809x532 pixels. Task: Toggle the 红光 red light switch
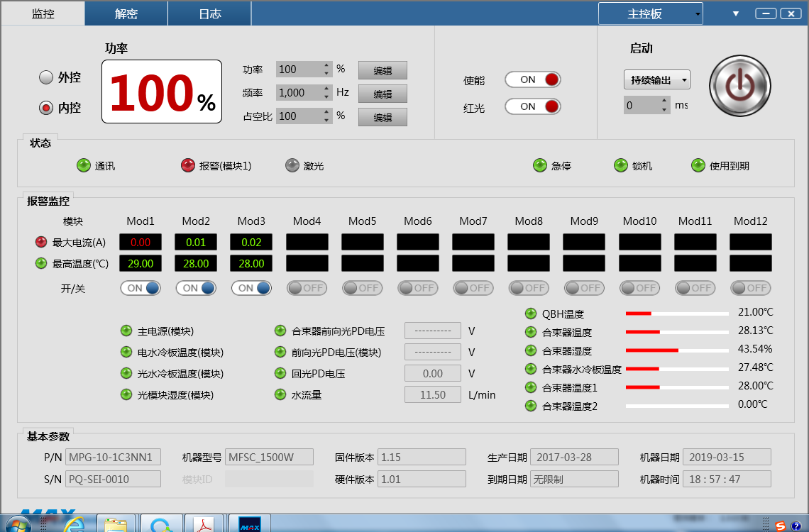[x=532, y=106]
